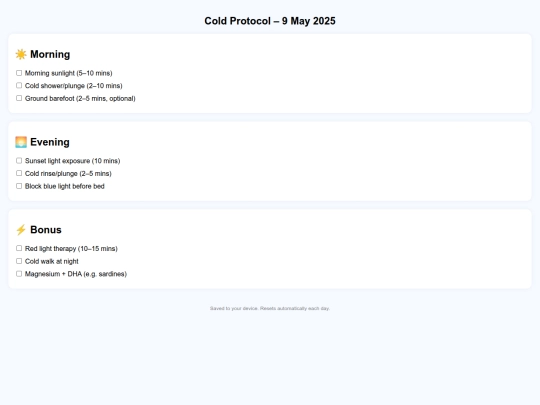
Task: Click the 'Saved to your device' footer note
Action: point(270,308)
